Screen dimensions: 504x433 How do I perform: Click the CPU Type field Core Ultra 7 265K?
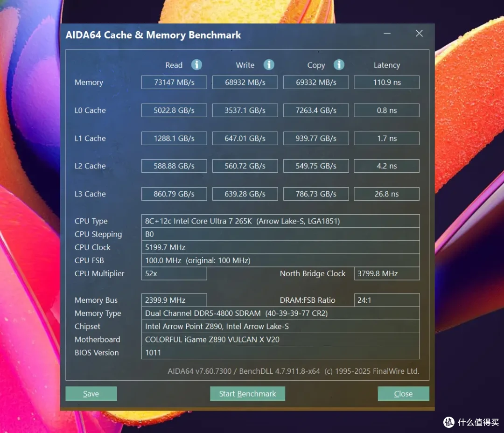tap(280, 221)
